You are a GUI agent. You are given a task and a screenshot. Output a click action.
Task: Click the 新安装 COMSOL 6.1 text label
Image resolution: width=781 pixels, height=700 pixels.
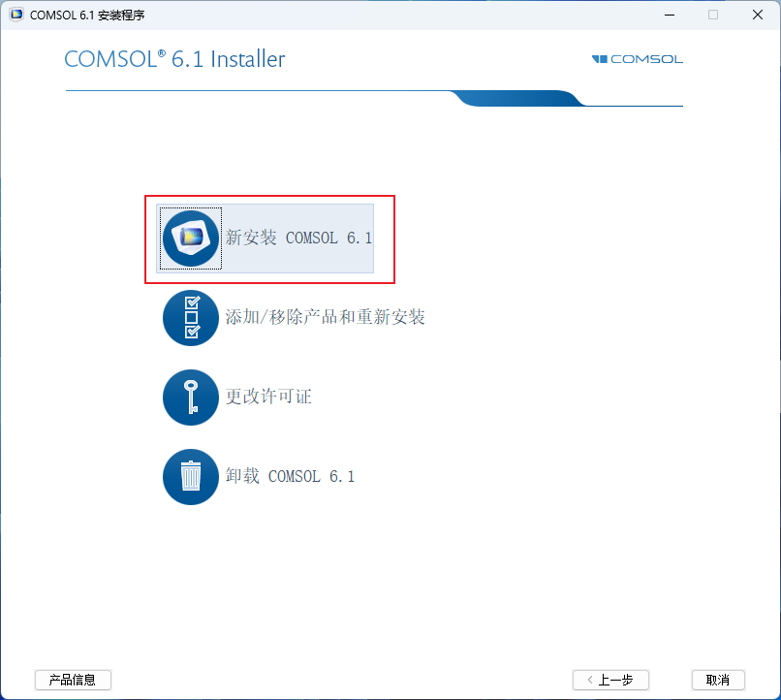[x=298, y=238]
